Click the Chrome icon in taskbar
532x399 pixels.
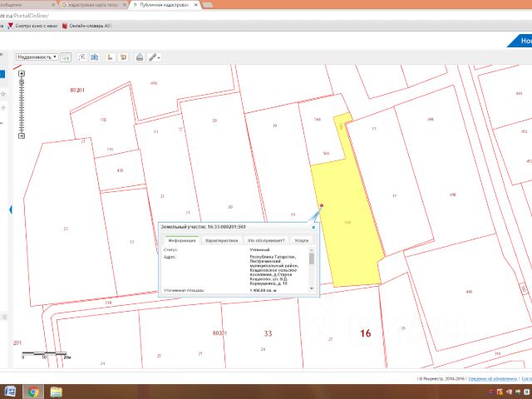pyautogui.click(x=32, y=392)
